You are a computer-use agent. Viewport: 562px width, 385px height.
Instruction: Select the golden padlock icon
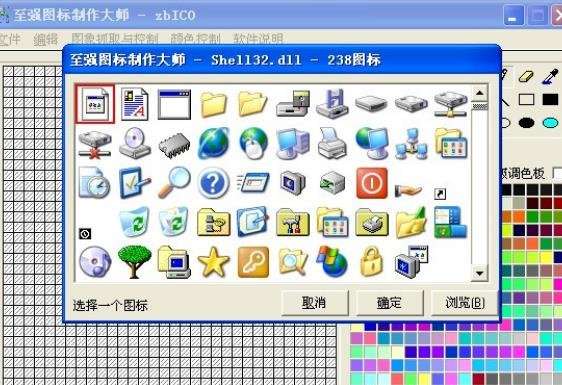[372, 262]
